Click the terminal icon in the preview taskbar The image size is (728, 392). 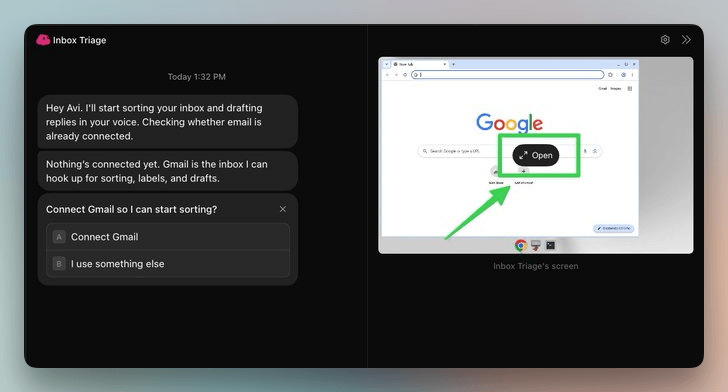[551, 245]
